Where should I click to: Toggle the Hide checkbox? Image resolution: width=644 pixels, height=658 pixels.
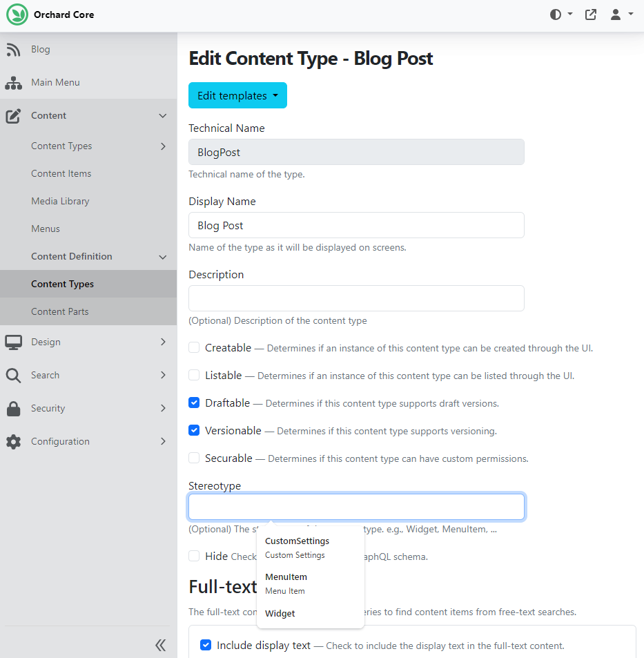(194, 556)
